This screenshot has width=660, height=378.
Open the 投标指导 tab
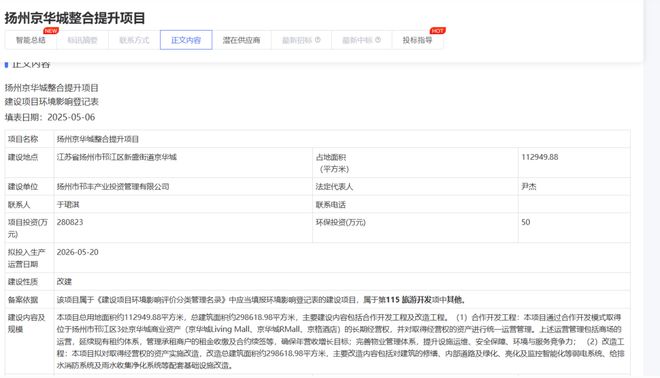point(417,40)
